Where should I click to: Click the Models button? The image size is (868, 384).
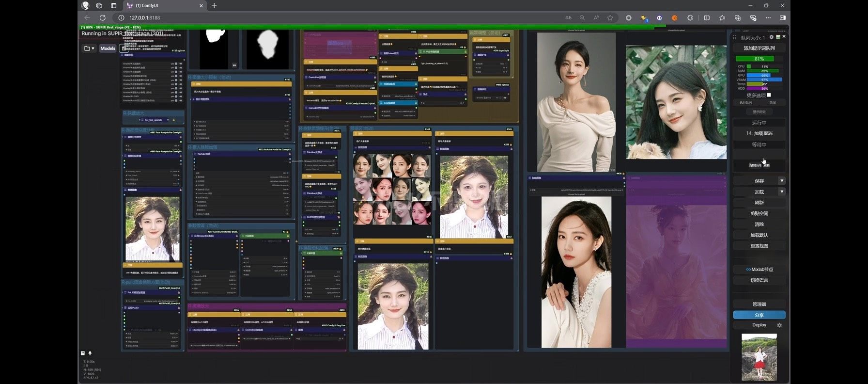[108, 48]
